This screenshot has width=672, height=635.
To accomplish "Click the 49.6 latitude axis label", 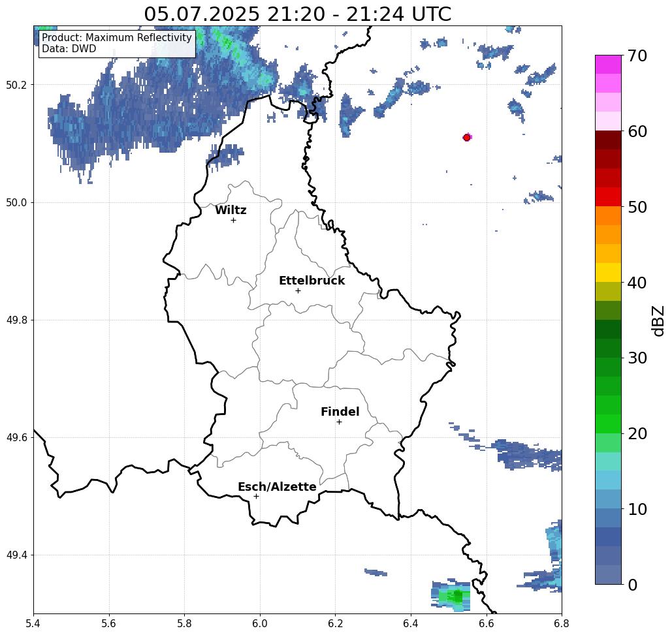I will (x=16, y=438).
